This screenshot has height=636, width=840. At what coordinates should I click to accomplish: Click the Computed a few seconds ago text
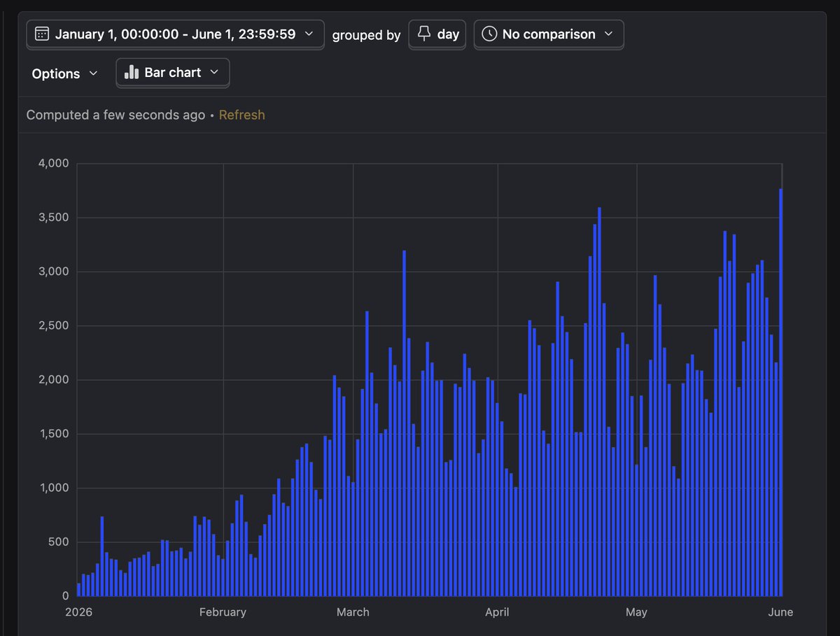115,115
